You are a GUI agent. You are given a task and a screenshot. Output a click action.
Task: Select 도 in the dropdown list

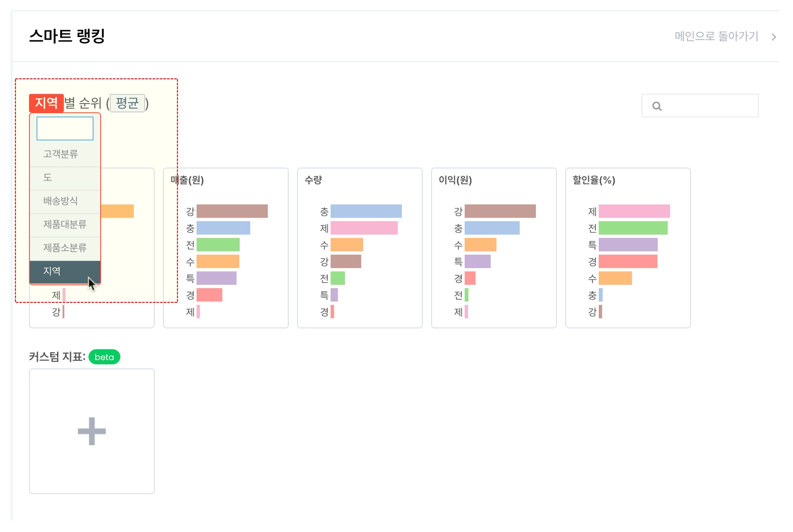pos(48,177)
